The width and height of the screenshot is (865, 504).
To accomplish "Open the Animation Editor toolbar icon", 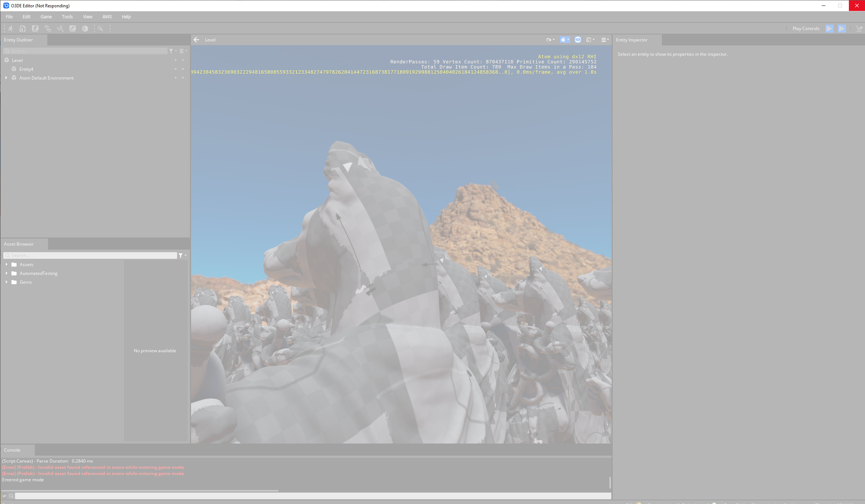I will point(60,29).
